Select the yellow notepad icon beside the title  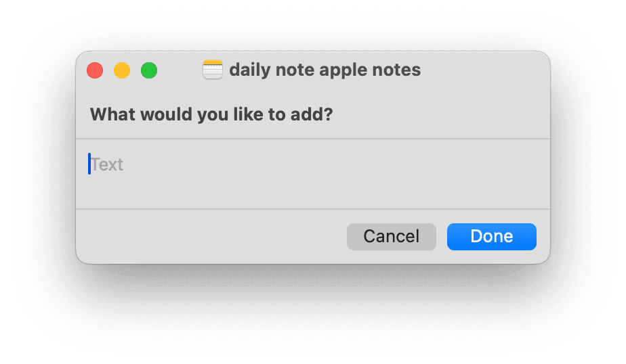pyautogui.click(x=213, y=70)
